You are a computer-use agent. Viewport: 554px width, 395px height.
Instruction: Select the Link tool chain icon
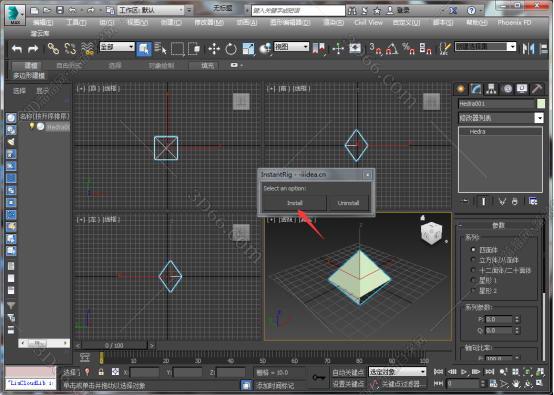point(53,48)
